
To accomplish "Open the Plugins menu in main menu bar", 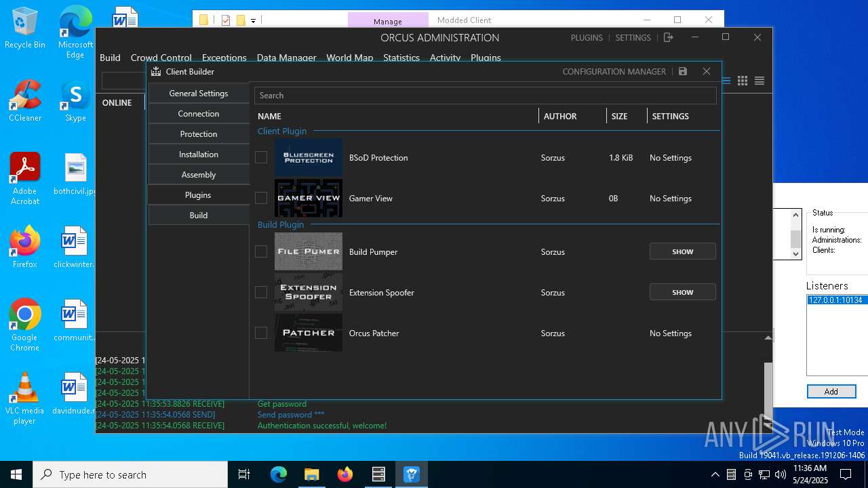I will pyautogui.click(x=486, y=58).
